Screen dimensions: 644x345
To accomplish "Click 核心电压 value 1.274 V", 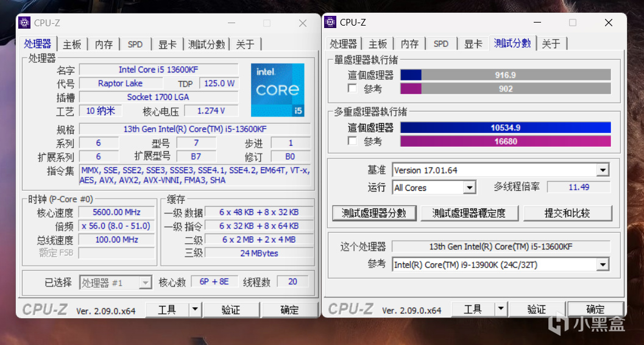I will pyautogui.click(x=211, y=111).
